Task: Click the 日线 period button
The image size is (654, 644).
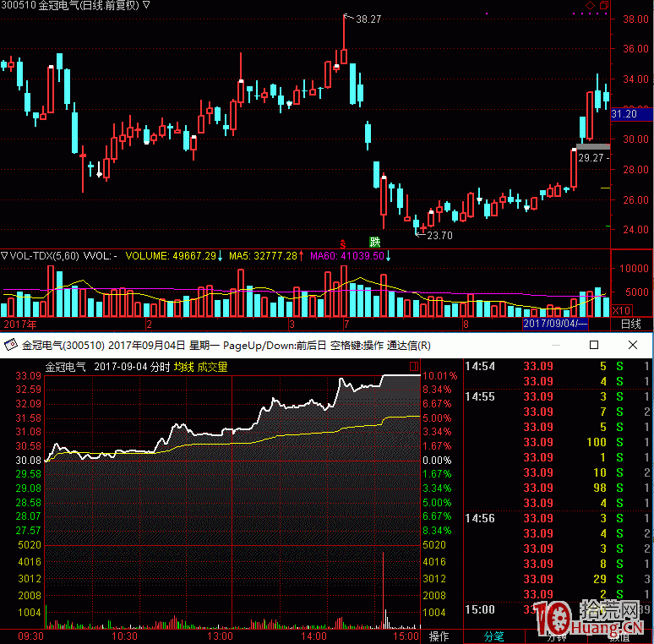Action: [x=630, y=324]
